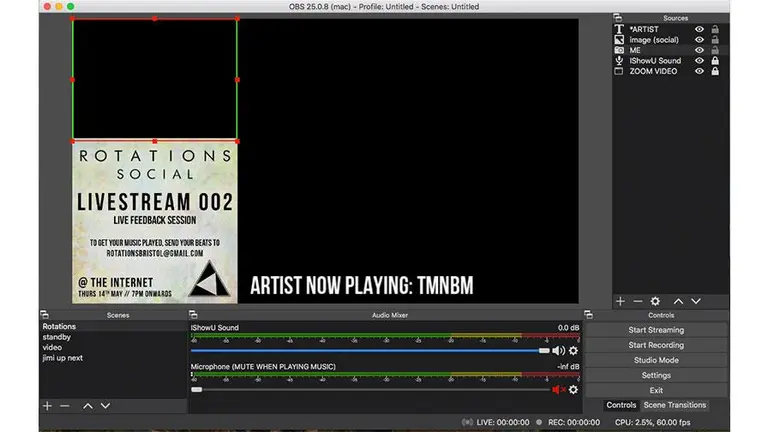Move selected source down in list
Screen dimensions: 768x432
coord(696,301)
